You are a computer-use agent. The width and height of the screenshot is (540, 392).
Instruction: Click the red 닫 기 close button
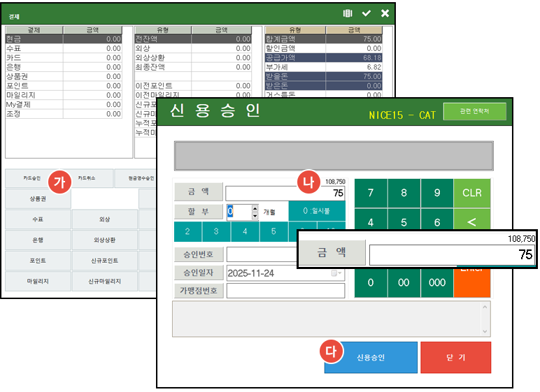(455, 357)
